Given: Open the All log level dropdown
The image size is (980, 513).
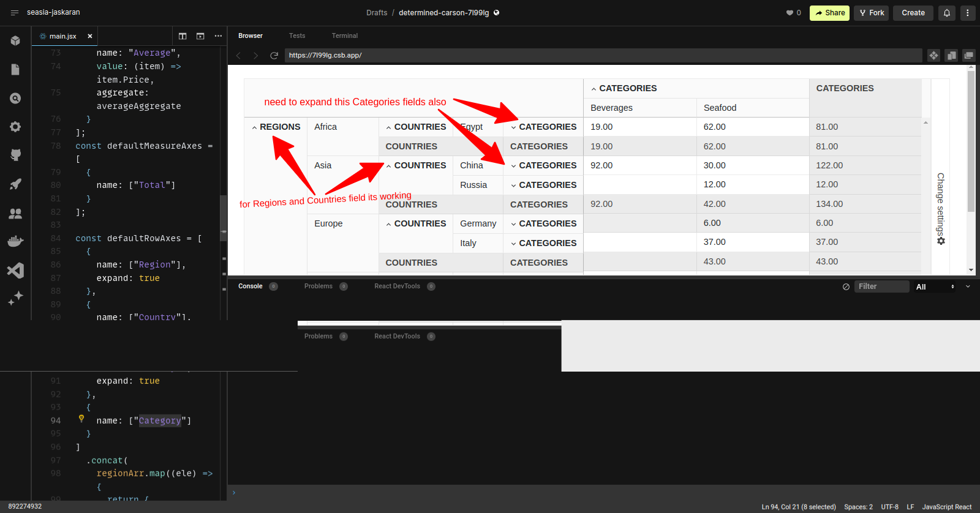Looking at the screenshot, I should point(935,286).
